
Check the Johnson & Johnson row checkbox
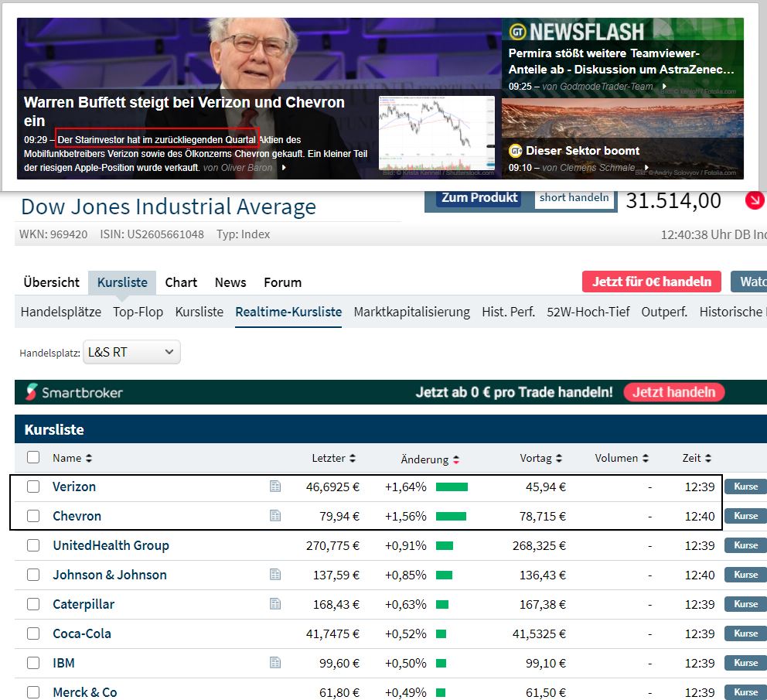click(x=33, y=575)
